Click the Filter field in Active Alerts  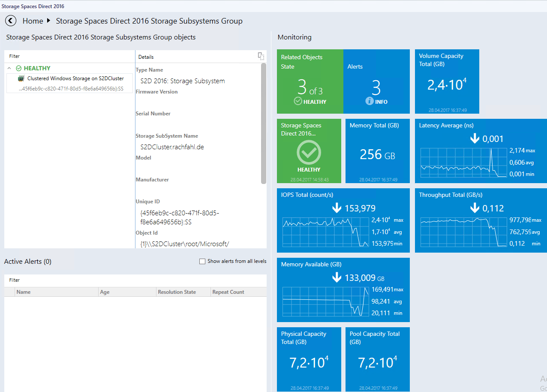click(135, 280)
